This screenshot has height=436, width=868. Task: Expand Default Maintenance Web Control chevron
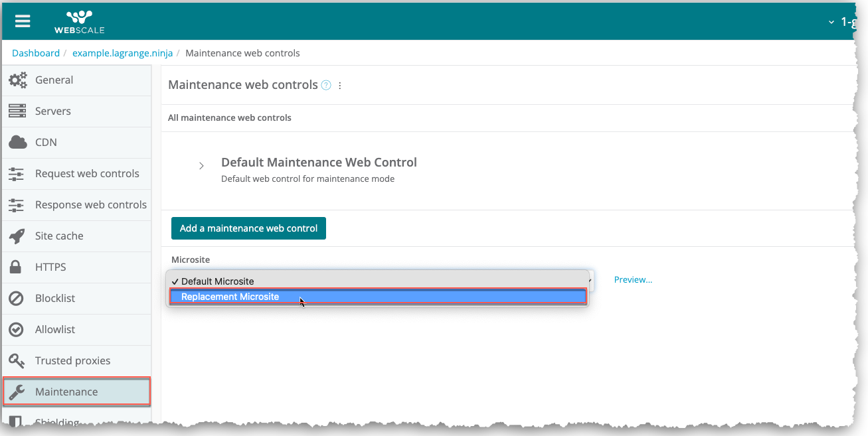[202, 166]
